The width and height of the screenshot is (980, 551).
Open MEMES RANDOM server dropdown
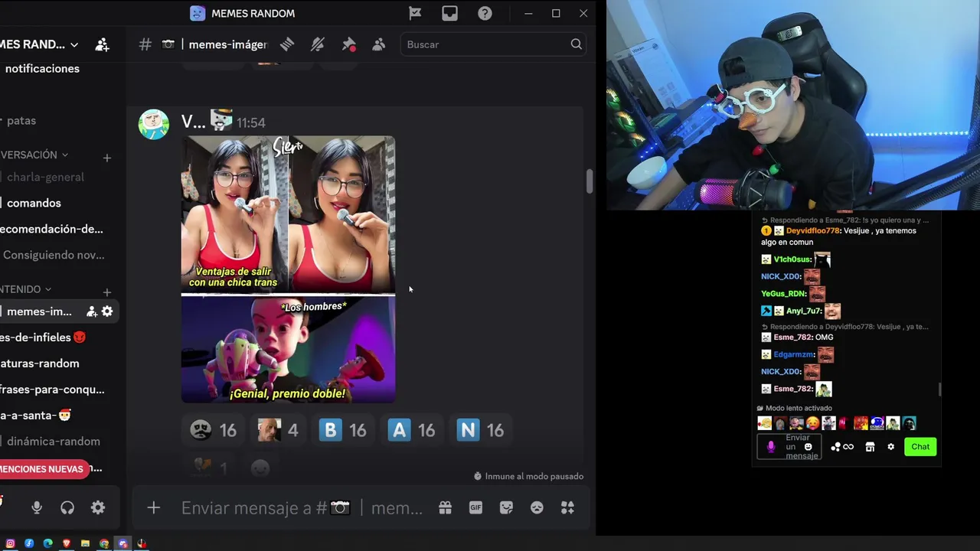click(38, 44)
